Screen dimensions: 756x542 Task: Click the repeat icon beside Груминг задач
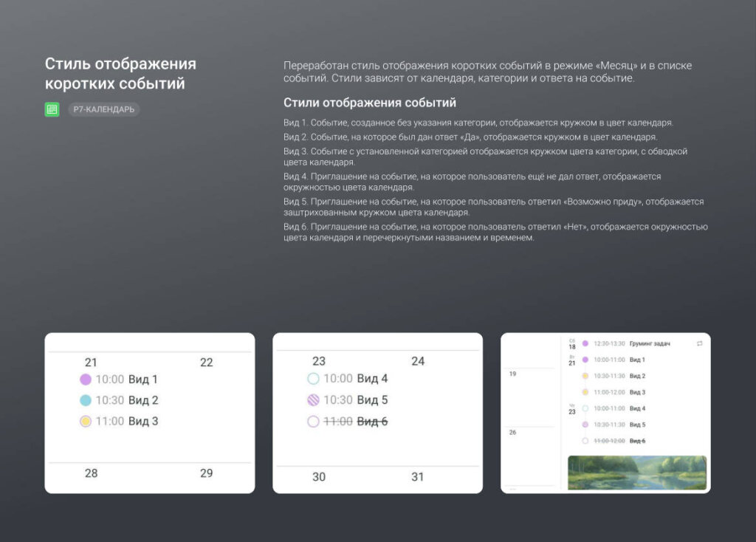[699, 343]
